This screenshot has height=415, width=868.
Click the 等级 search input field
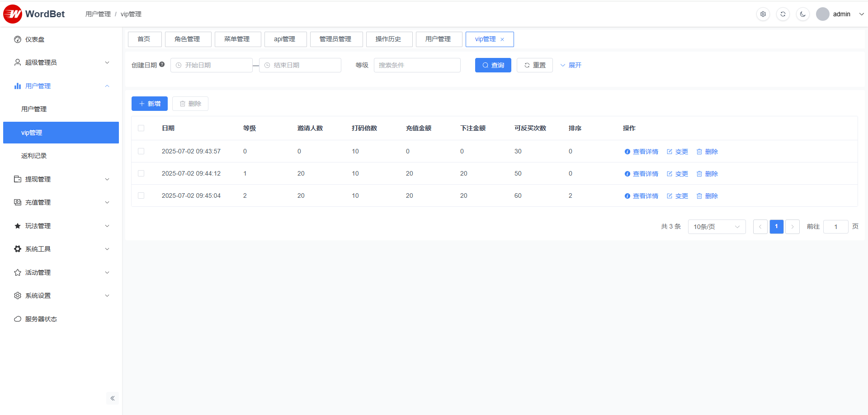tap(417, 65)
